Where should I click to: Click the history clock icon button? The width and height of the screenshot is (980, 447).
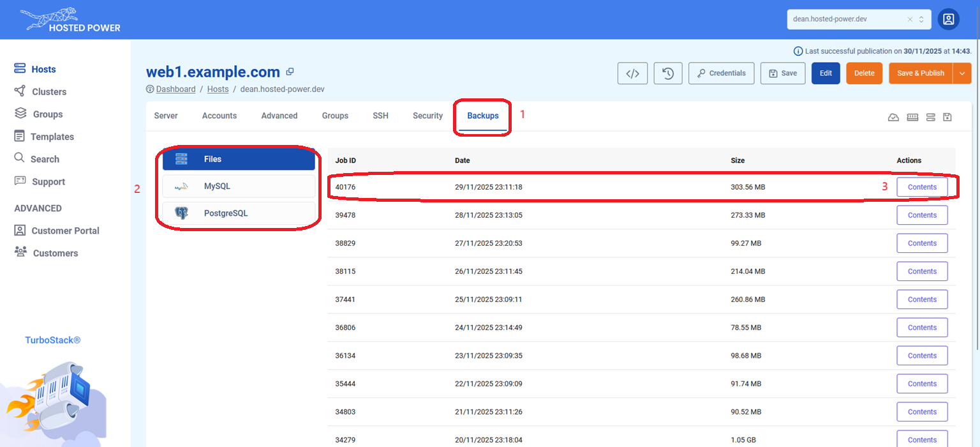[668, 73]
